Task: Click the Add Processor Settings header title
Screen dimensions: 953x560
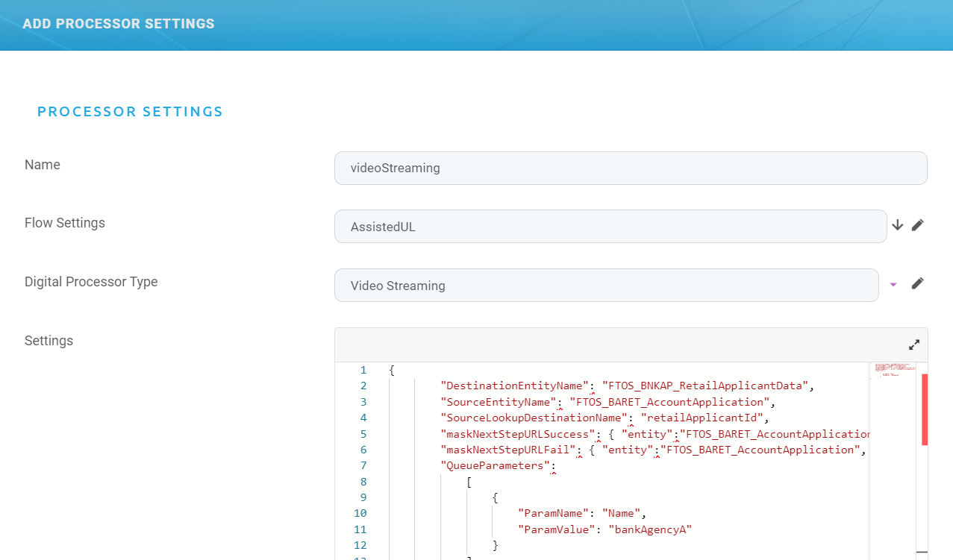Action: click(119, 24)
